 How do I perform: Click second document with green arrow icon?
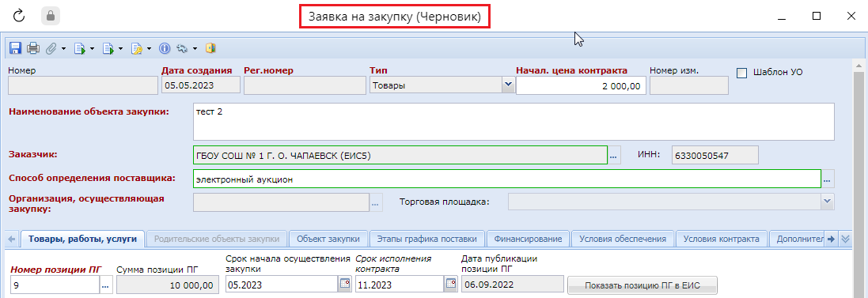pyautogui.click(x=108, y=49)
